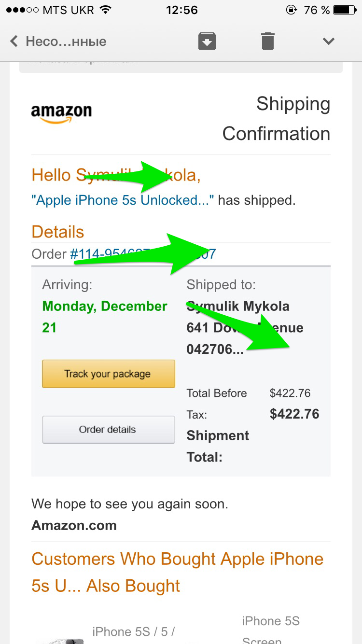362x644 pixels.
Task: Tap the iPhone 5S / 5 product link
Action: (133, 631)
